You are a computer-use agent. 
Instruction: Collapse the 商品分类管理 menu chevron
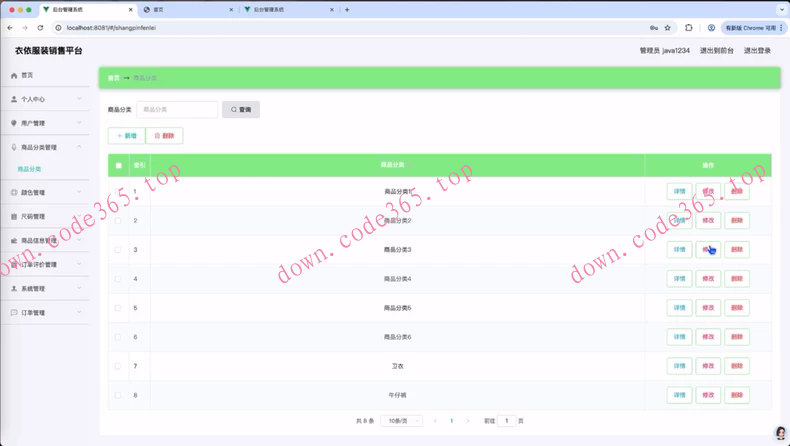79,147
